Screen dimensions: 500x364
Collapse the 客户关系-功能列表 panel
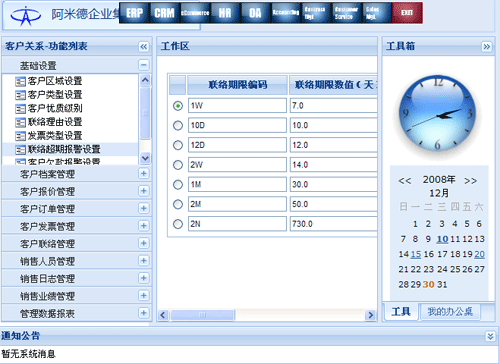coord(144,46)
